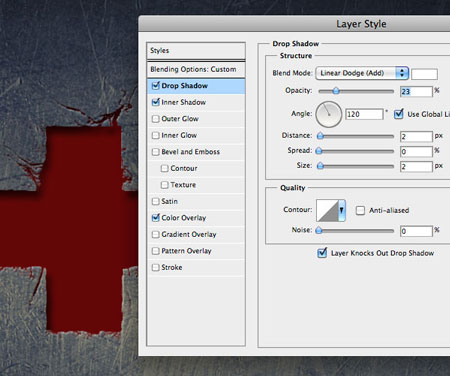450x376 pixels.
Task: Click the Angle value input field
Action: point(364,114)
